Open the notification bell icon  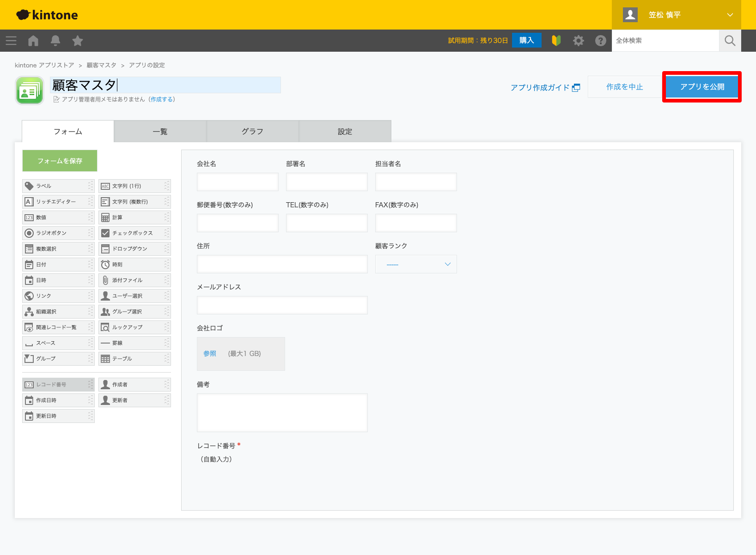(55, 41)
